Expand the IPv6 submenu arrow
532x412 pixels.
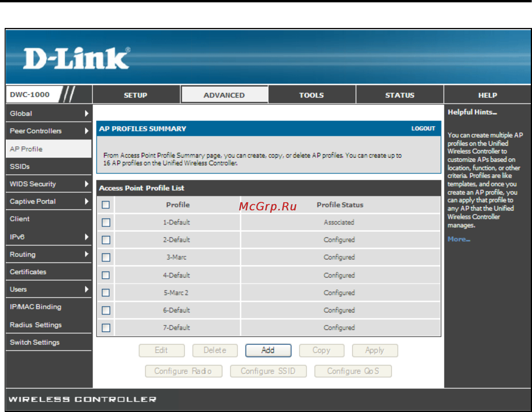(x=86, y=237)
